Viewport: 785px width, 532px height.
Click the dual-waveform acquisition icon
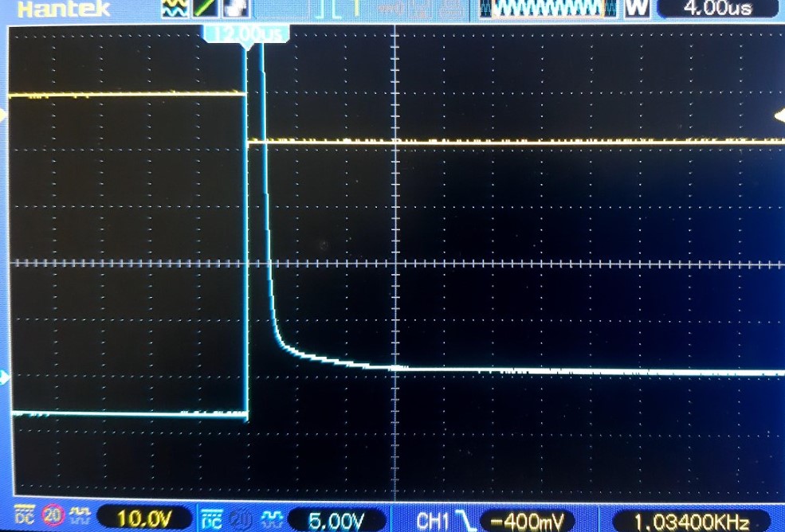coord(175,8)
